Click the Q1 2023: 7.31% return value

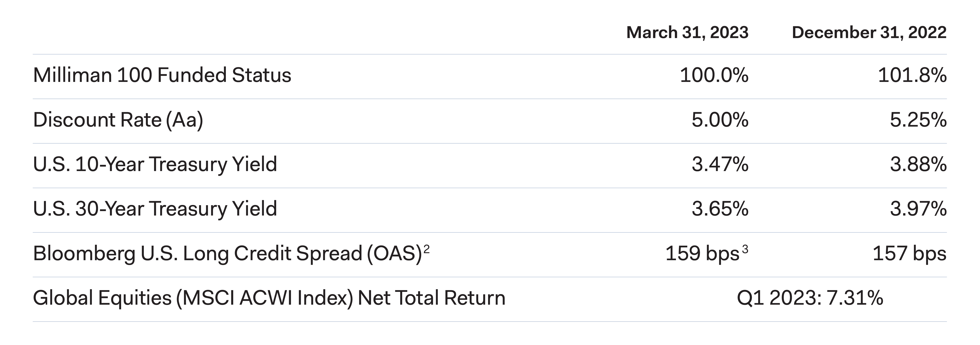coord(810,298)
